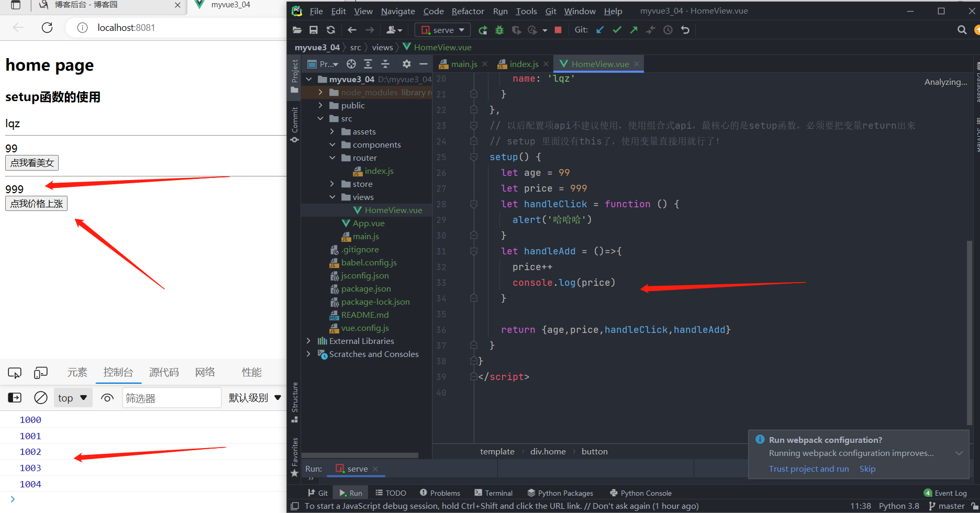
Task: Open Project panel settings gear
Action: tap(407, 64)
